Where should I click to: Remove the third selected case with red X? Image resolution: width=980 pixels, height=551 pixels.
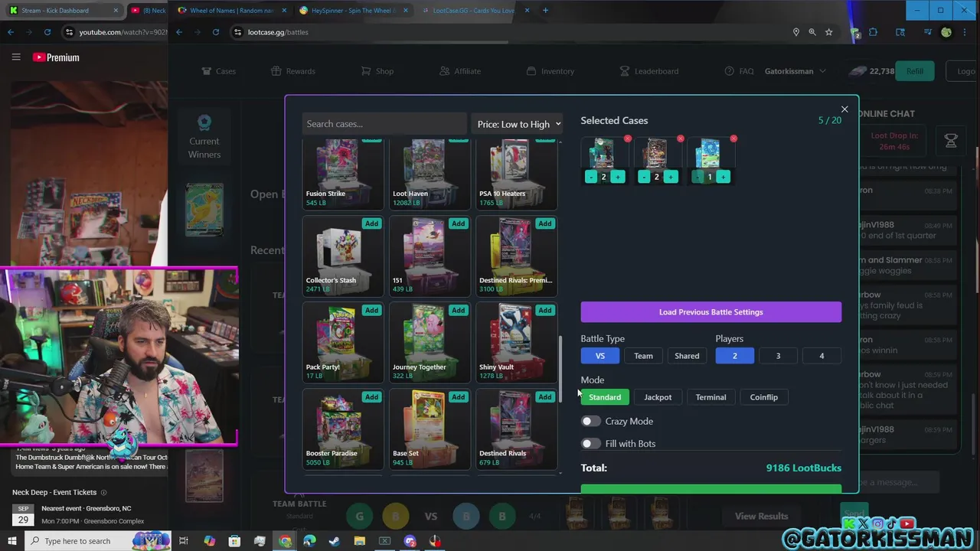click(733, 139)
